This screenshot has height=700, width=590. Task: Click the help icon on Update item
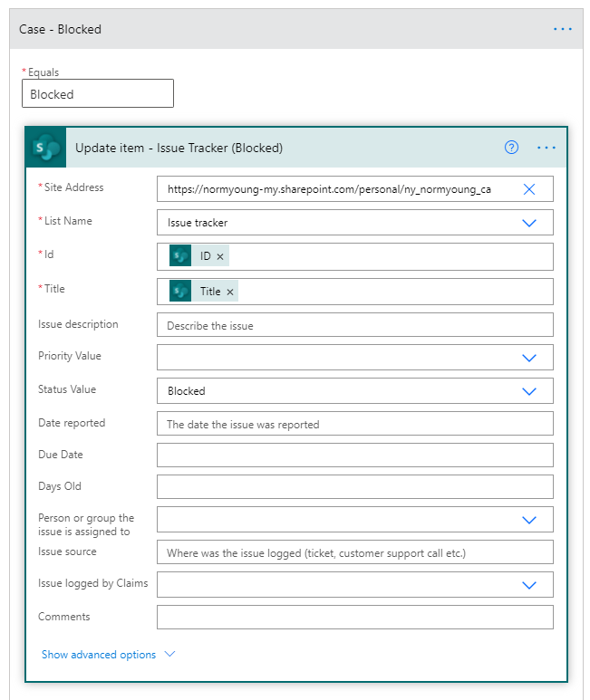[x=511, y=148]
